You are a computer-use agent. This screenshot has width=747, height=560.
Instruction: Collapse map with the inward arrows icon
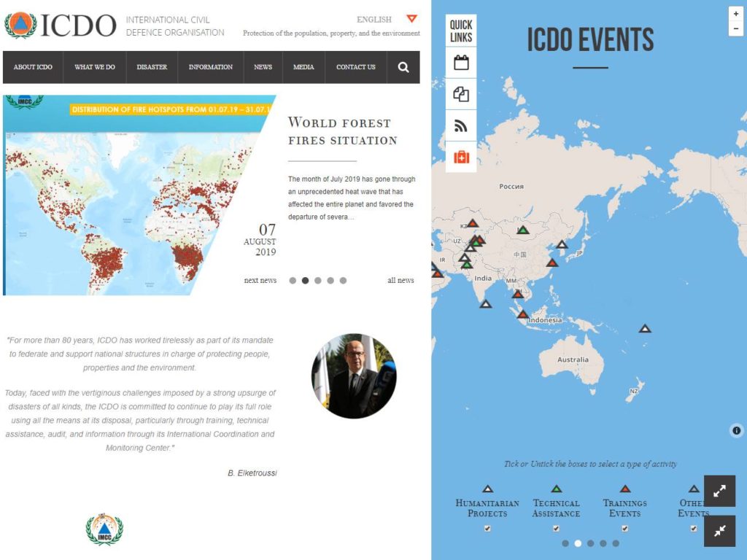point(719,531)
